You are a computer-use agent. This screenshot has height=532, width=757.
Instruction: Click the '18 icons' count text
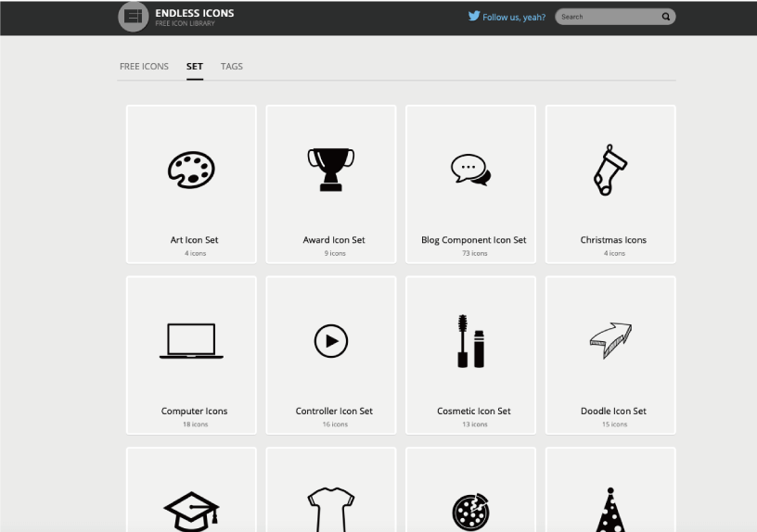[195, 424]
